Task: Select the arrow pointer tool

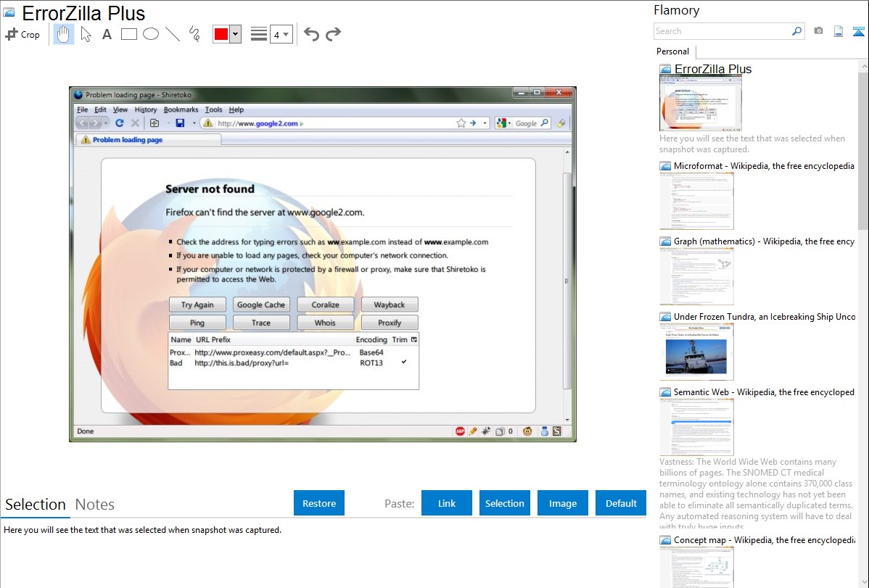Action: tap(86, 34)
